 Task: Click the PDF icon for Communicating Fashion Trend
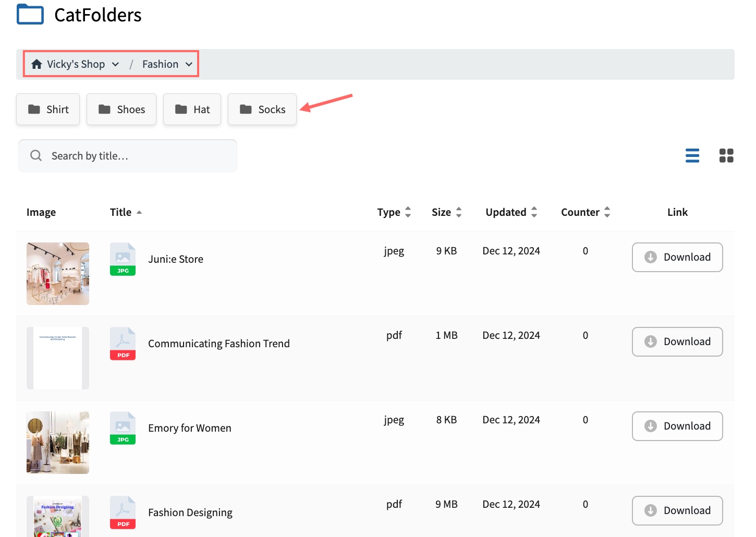[x=123, y=344]
